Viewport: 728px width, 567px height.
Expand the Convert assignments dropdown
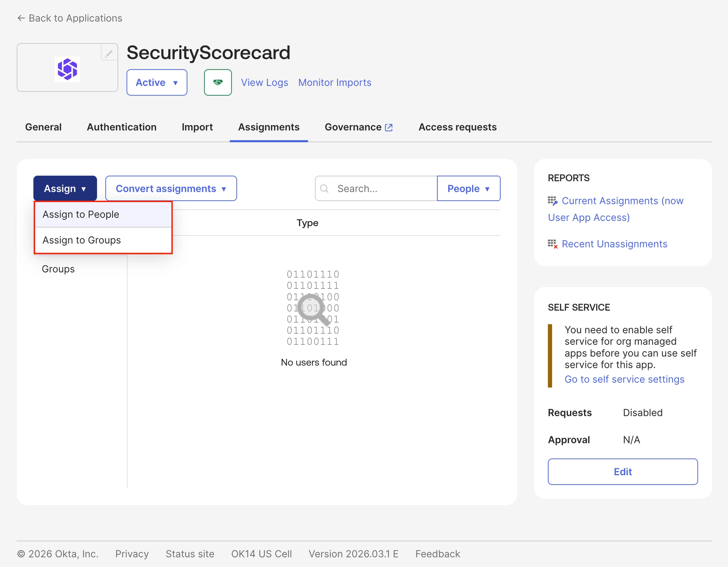coord(171,189)
